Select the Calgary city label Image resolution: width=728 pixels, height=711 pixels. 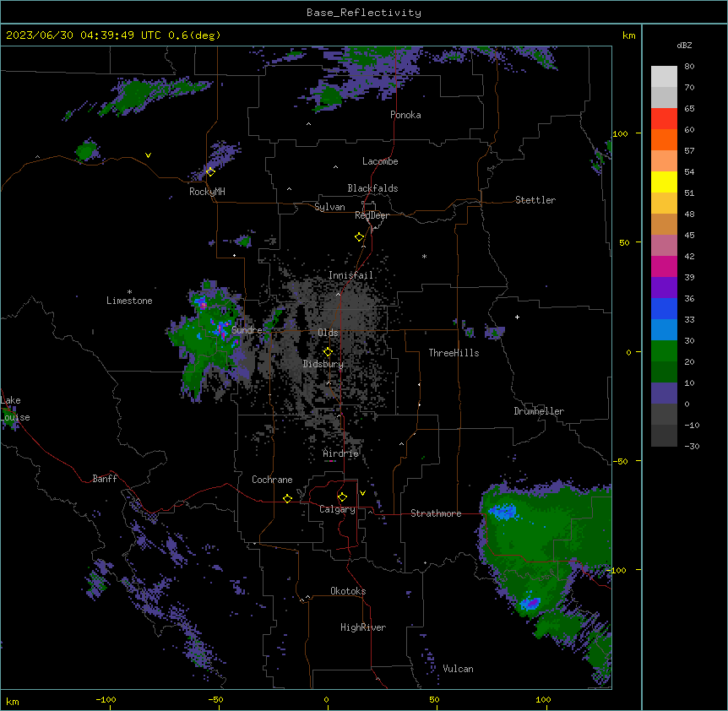coord(337,509)
